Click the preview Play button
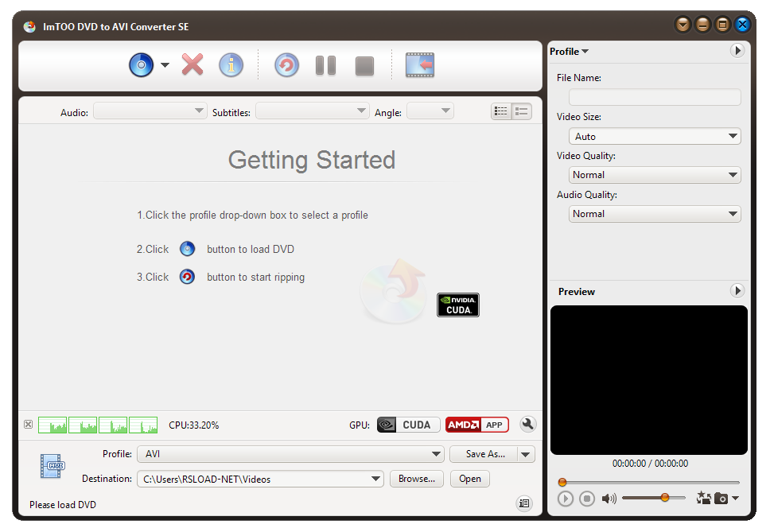The height and width of the screenshot is (532, 770). pos(566,499)
